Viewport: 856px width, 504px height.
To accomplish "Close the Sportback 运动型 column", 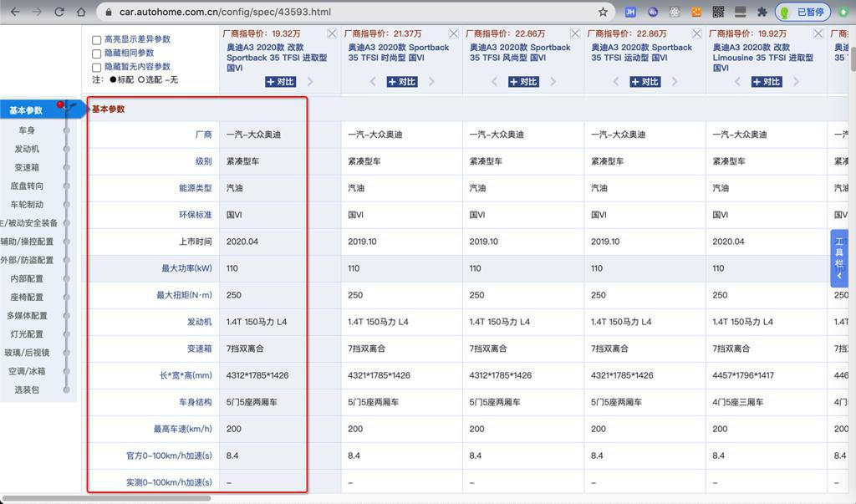I will (696, 33).
